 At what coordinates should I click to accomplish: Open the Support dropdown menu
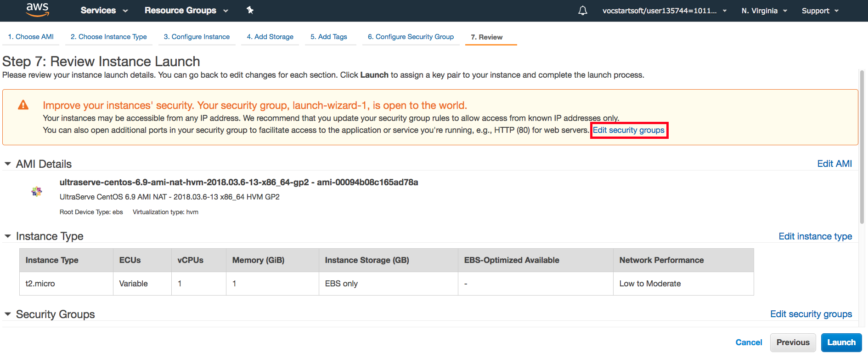[x=820, y=11]
